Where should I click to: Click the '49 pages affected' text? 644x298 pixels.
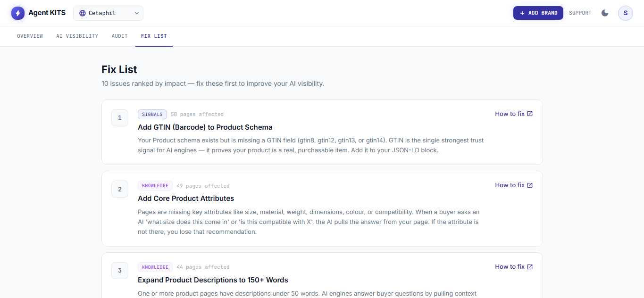pyautogui.click(x=203, y=186)
